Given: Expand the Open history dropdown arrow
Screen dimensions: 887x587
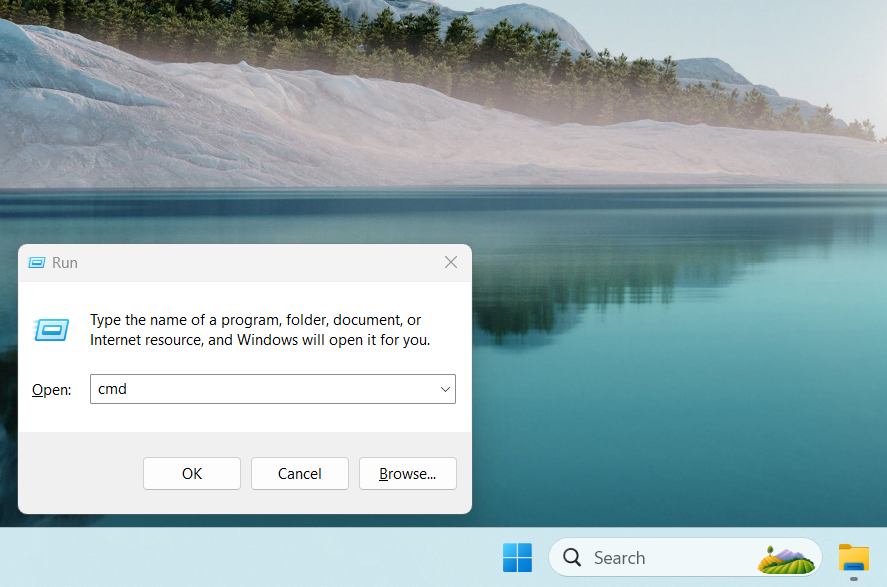Looking at the screenshot, I should [445, 389].
